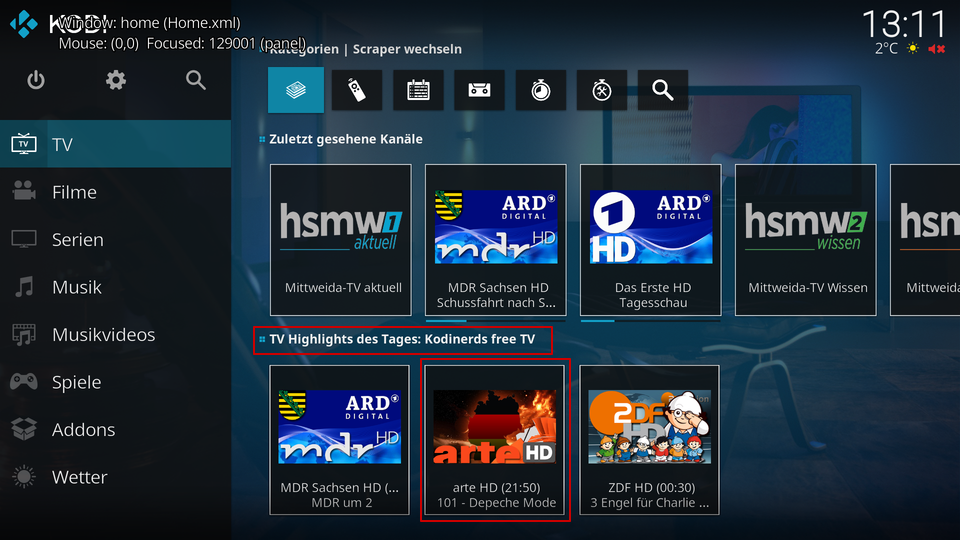Screen dimensions: 960x540
Task: Click the 13:11 clock display
Action: pos(904,24)
